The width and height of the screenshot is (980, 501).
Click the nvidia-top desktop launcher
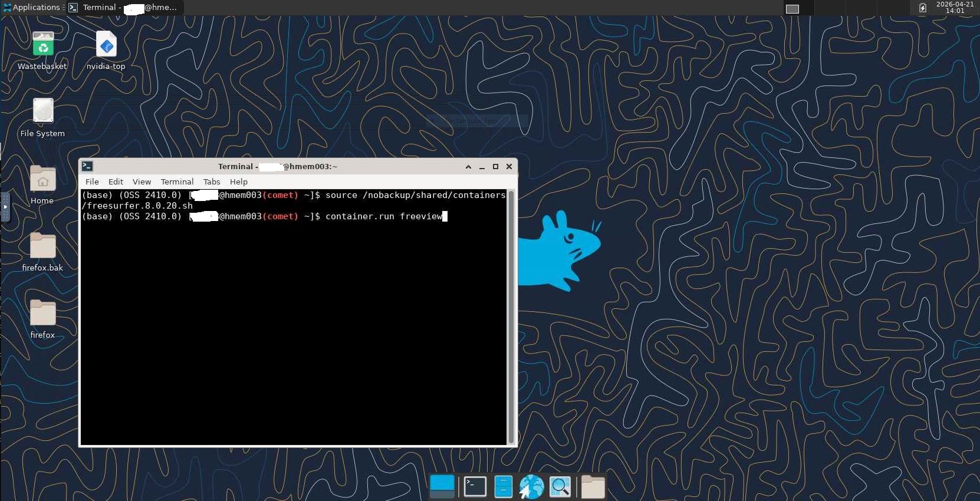pos(106,45)
